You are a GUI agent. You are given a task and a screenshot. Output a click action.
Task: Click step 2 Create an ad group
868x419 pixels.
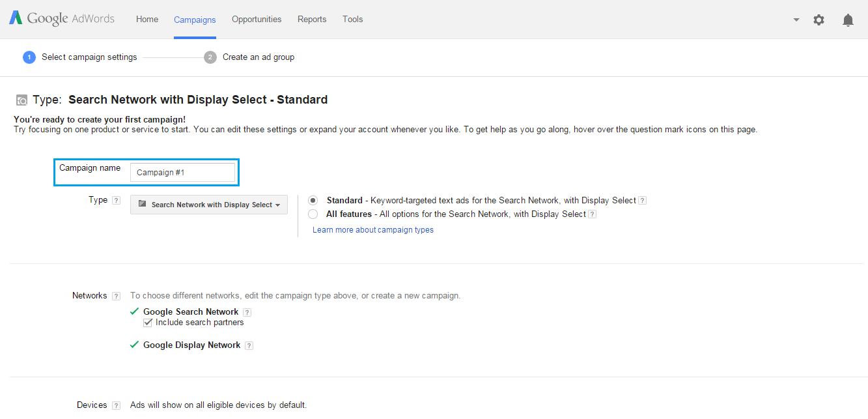click(249, 57)
